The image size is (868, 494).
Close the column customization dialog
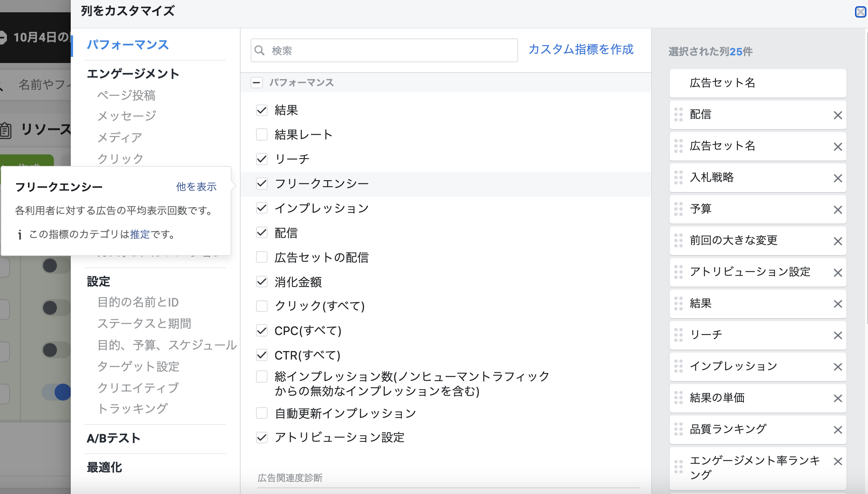860,12
